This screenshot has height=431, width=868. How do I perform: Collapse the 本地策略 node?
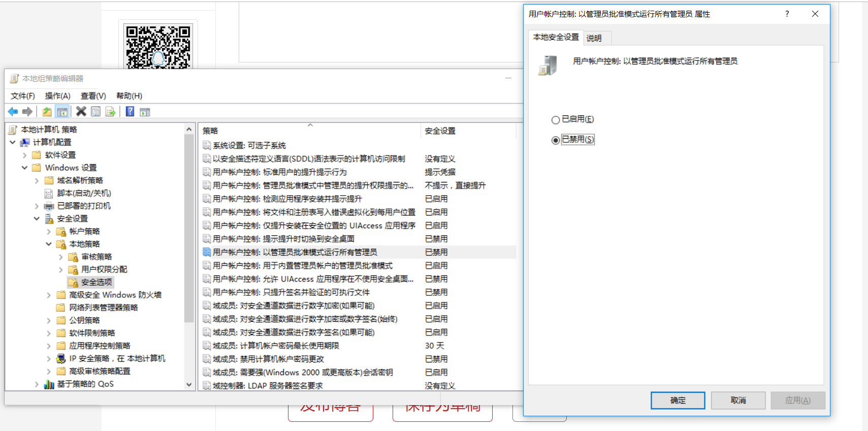tap(49, 244)
